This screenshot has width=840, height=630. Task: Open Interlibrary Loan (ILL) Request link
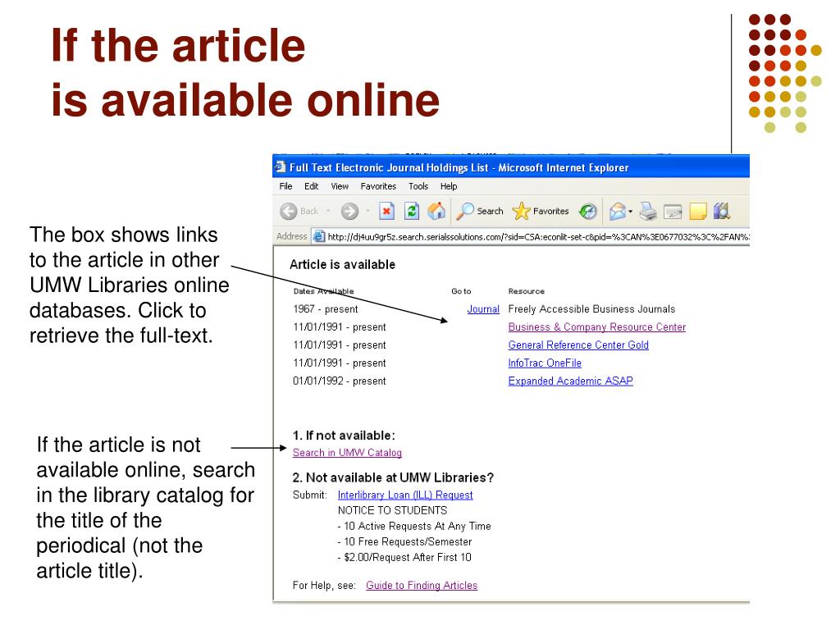tap(405, 495)
